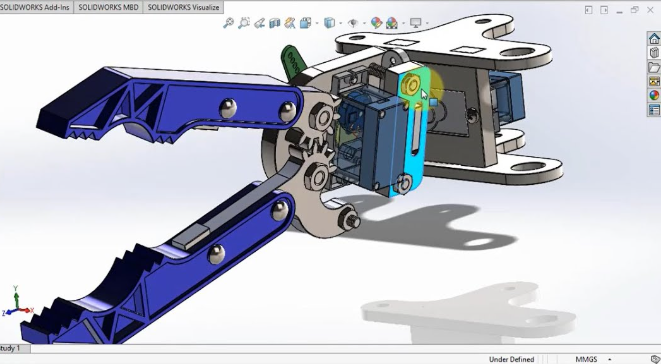This screenshot has width=668, height=364.
Task: Switch to the SOLIDWORKS MBD tab
Action: [108, 7]
